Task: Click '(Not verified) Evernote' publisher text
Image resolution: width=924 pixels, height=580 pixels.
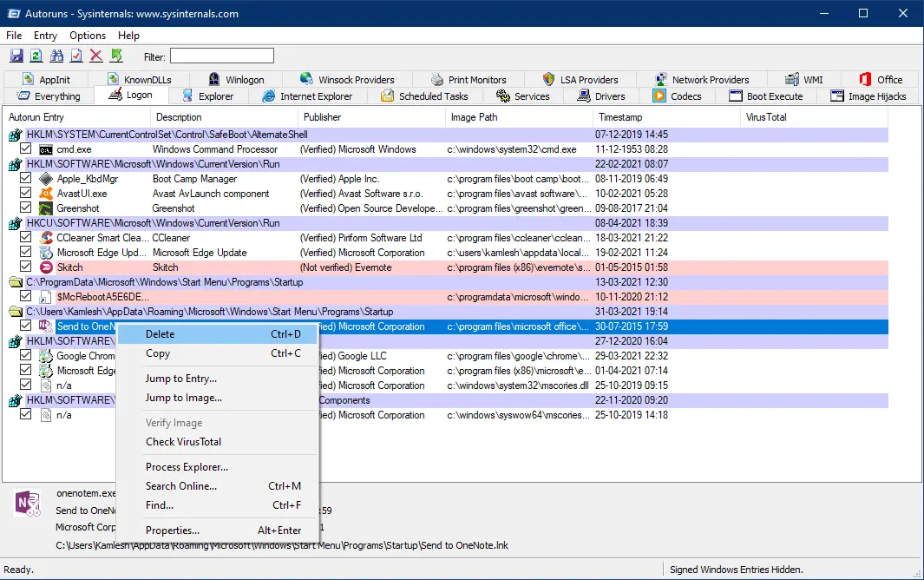Action: 346,267
